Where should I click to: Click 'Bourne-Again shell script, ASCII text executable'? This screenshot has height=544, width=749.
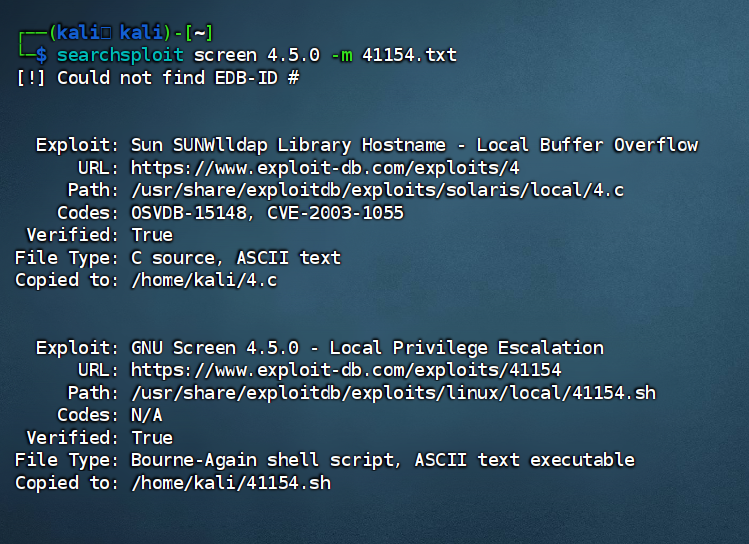tap(383, 460)
